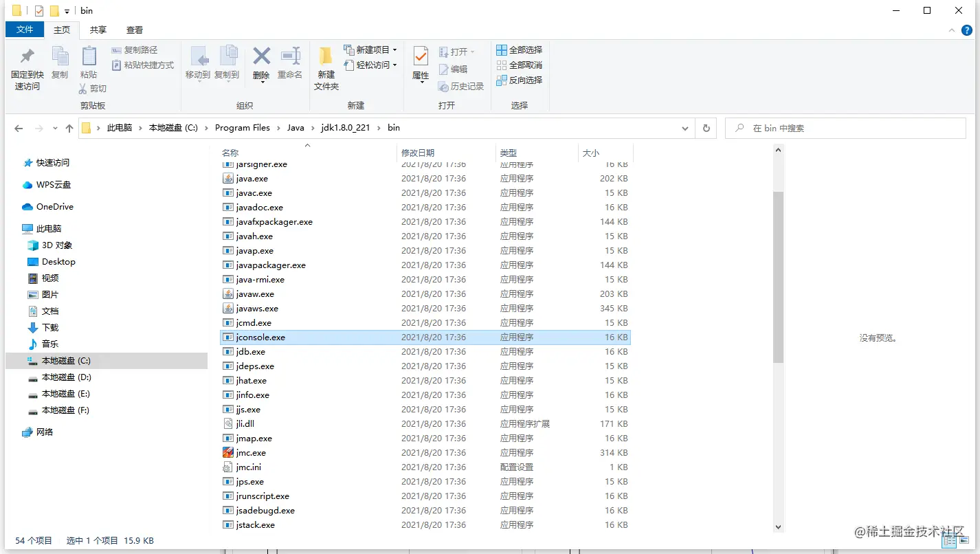Open the 文件 File tab
Screen dimensions: 980x554
pyautogui.click(x=25, y=30)
